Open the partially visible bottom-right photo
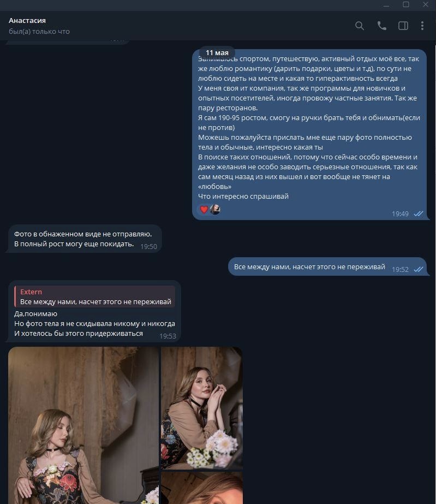Image resolution: width=436 pixels, height=504 pixels. tap(201, 488)
